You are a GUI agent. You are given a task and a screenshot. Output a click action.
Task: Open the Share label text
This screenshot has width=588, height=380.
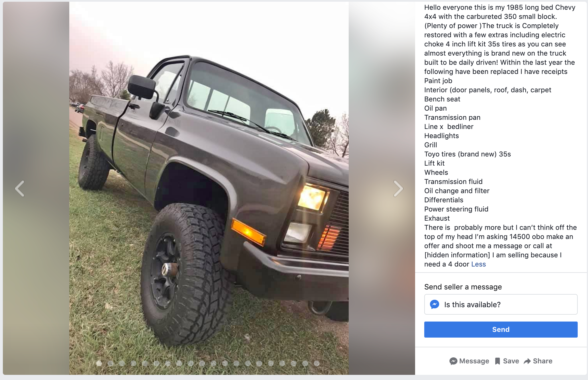[542, 361]
